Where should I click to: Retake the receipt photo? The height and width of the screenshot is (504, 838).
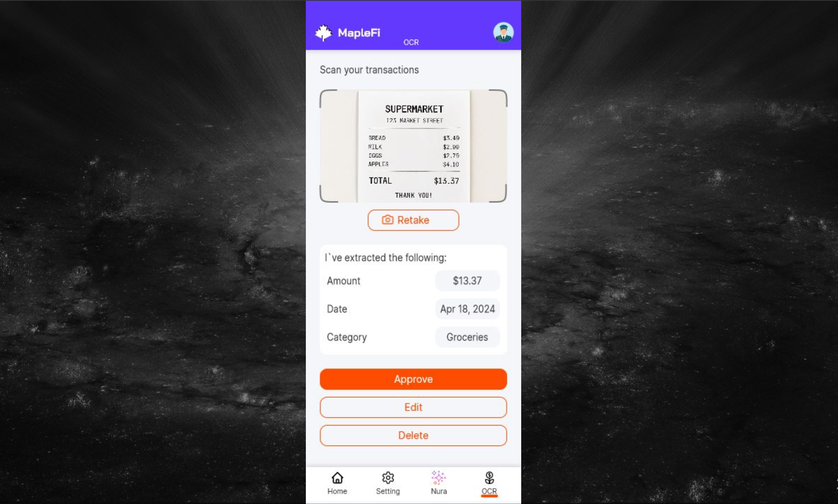pos(413,220)
